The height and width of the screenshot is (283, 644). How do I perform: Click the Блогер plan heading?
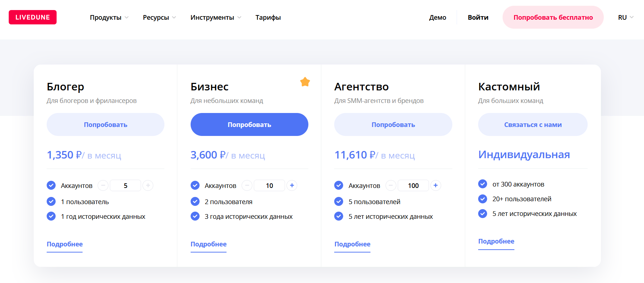tap(65, 87)
